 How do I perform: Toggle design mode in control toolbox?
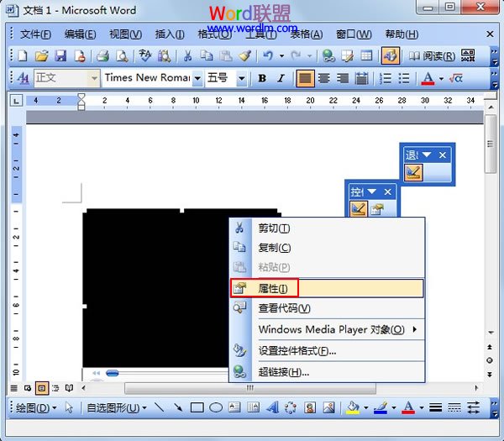359,209
